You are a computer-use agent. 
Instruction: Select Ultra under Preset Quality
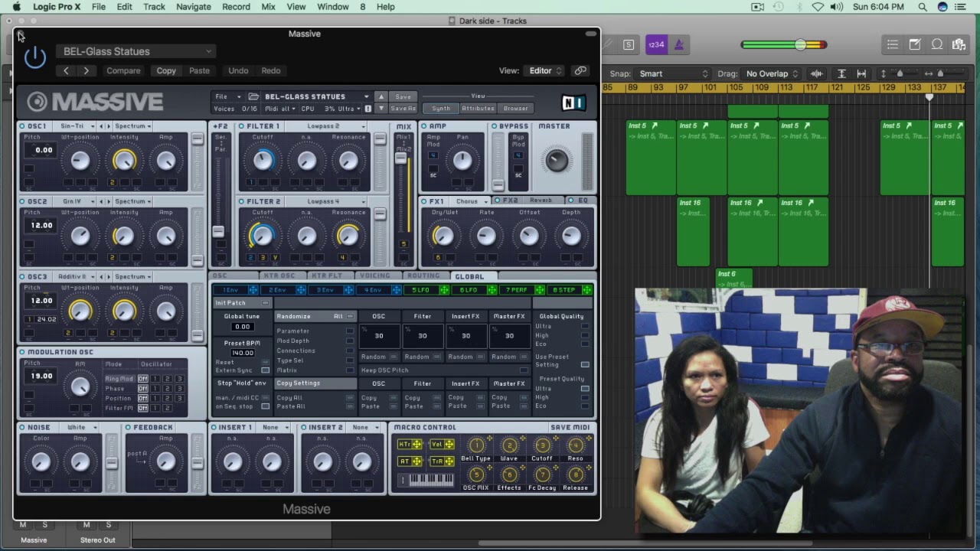tap(585, 389)
